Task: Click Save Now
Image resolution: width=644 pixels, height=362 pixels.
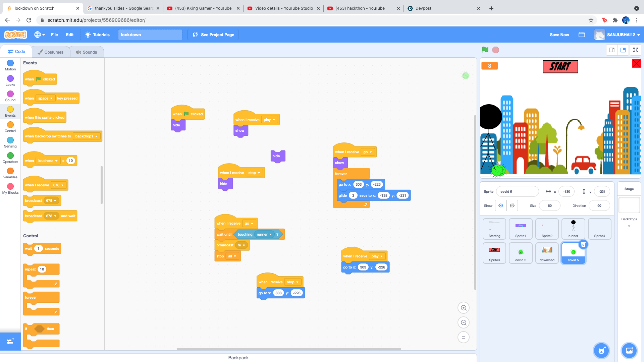Action: tap(559, 35)
